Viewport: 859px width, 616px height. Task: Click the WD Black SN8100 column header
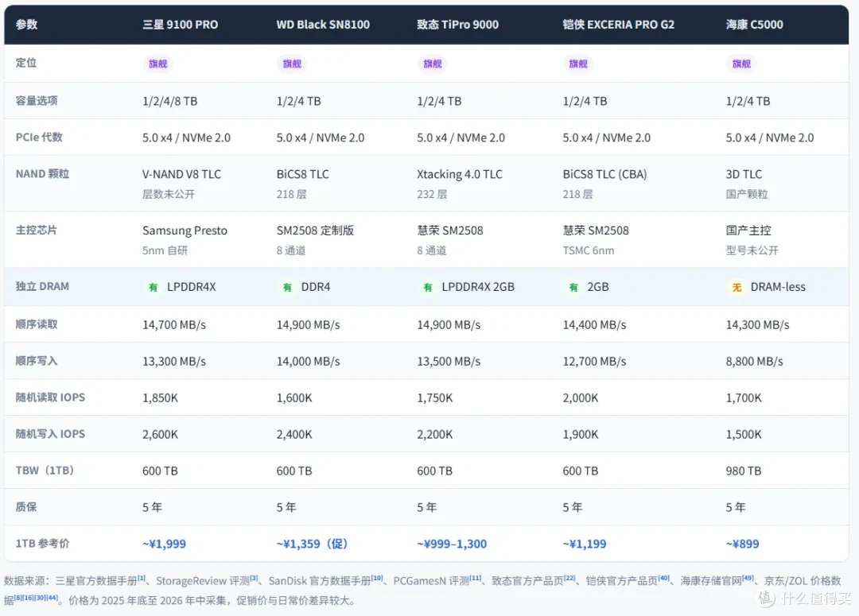point(323,24)
